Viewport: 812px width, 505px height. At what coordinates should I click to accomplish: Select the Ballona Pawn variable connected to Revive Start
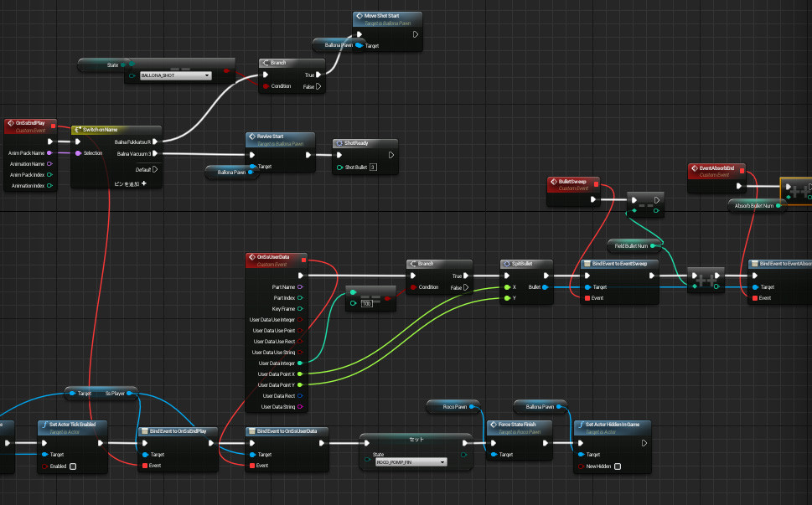coord(231,172)
